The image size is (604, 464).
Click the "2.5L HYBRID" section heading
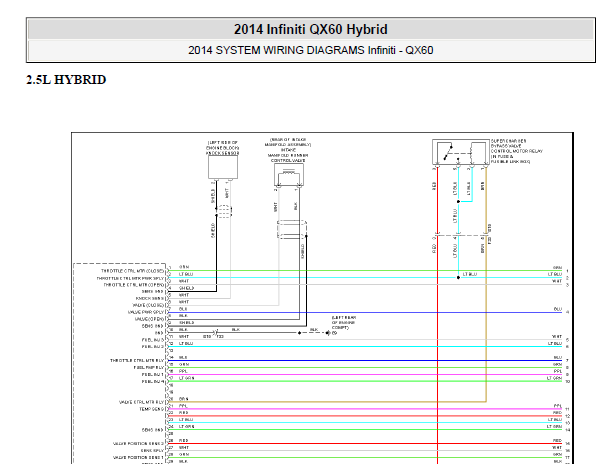click(66, 80)
